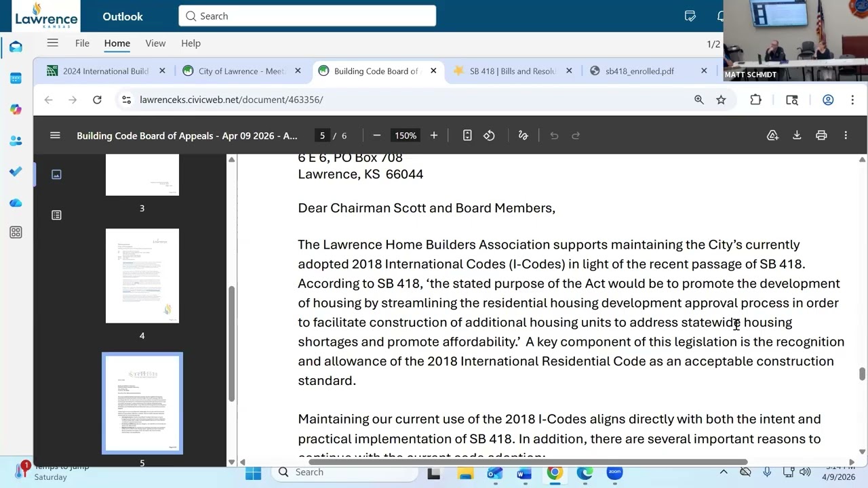Open People icon in Outlook rail

coord(16,141)
